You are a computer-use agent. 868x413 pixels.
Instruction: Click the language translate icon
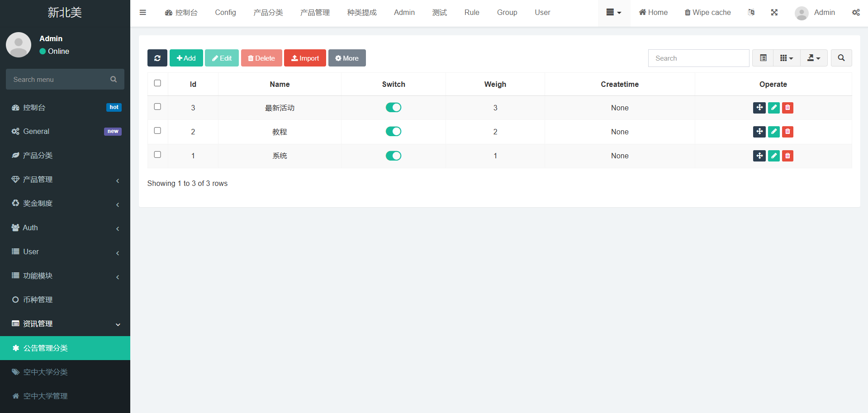click(751, 13)
